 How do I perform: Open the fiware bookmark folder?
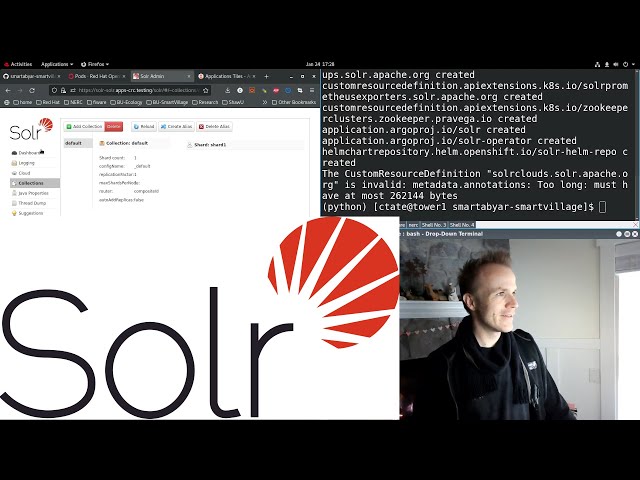97,102
